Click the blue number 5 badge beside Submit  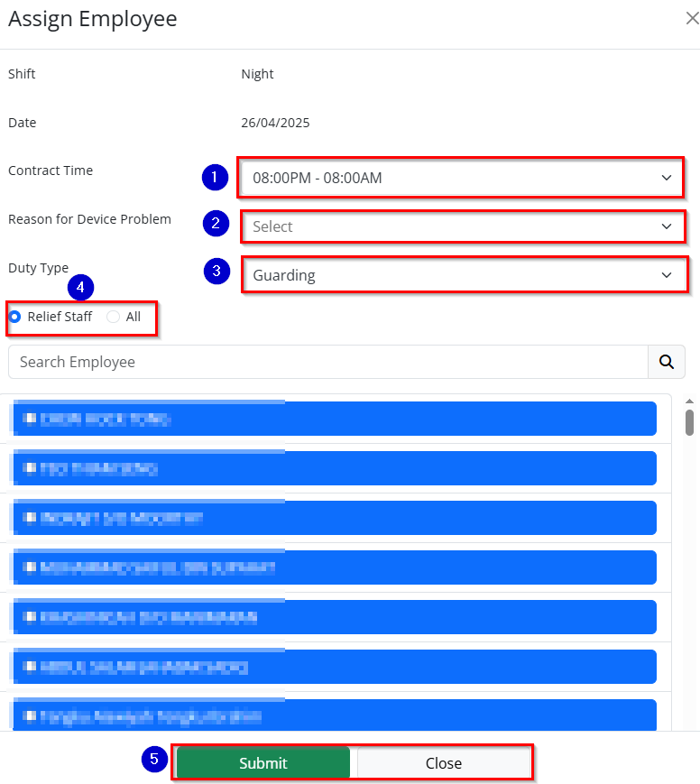click(x=153, y=760)
